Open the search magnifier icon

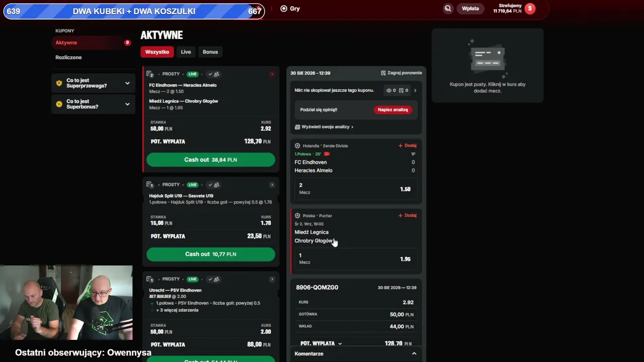coord(448,9)
